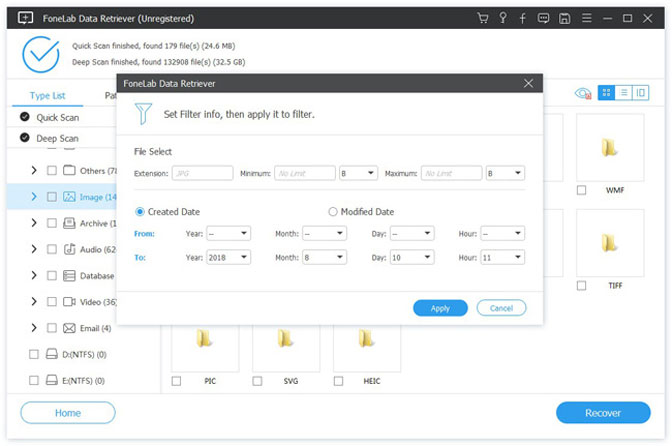Open the feedback chat icon

coord(543,18)
